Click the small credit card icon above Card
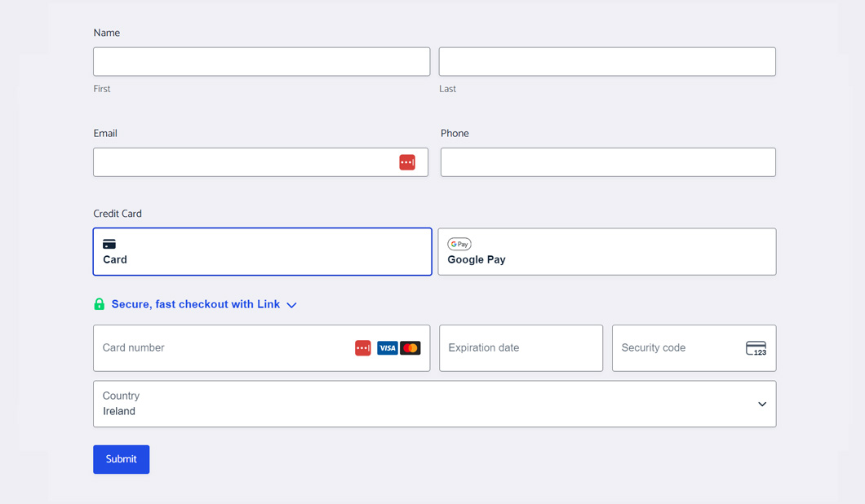The image size is (865, 504). (109, 244)
